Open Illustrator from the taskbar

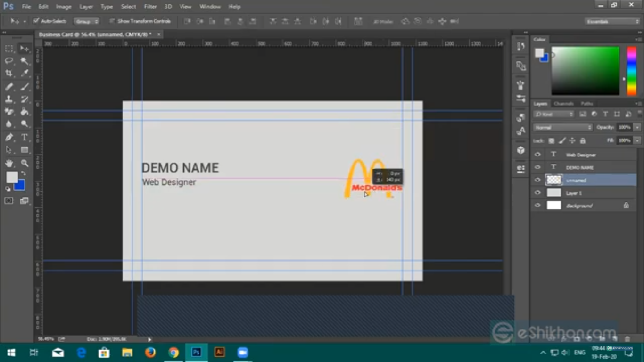pos(219,353)
